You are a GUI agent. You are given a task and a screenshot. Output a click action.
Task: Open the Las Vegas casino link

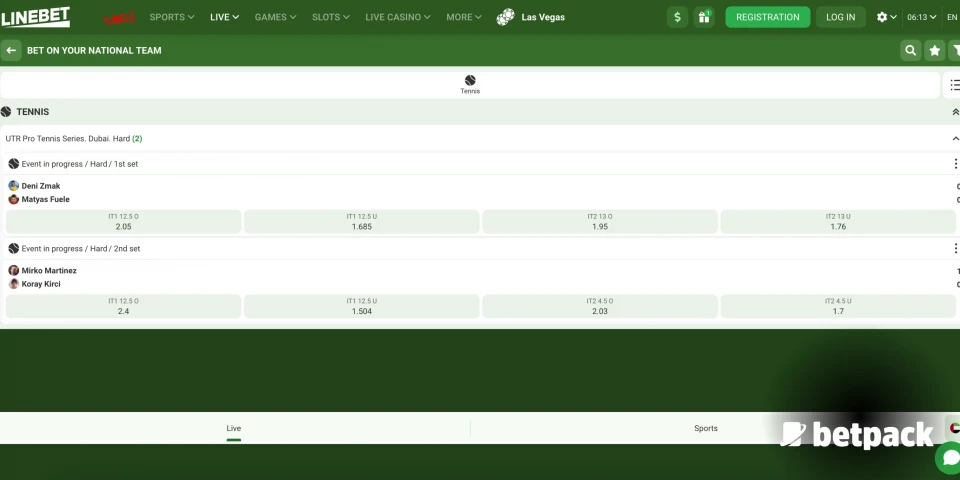(x=530, y=17)
